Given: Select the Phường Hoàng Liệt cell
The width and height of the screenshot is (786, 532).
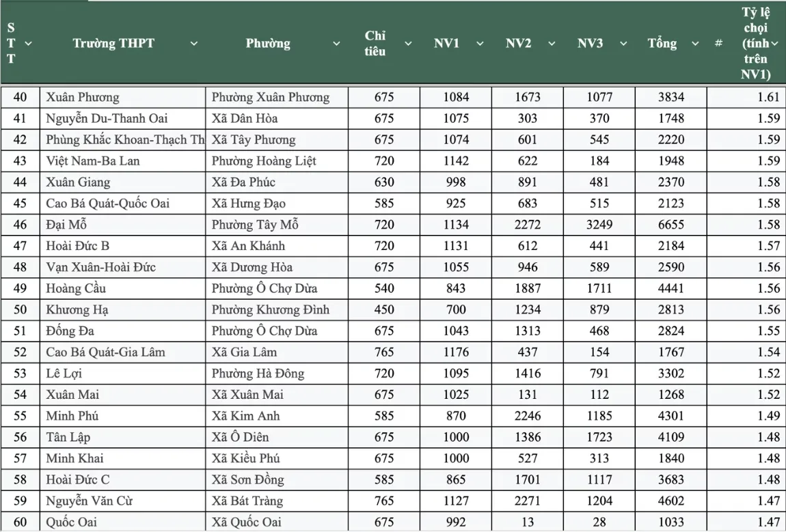Looking at the screenshot, I should coord(264,161).
